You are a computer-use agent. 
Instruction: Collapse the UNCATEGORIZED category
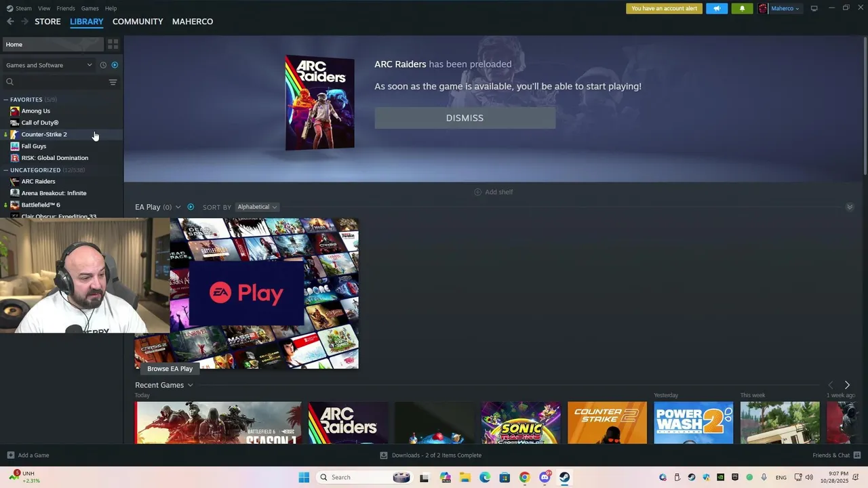tap(6, 170)
